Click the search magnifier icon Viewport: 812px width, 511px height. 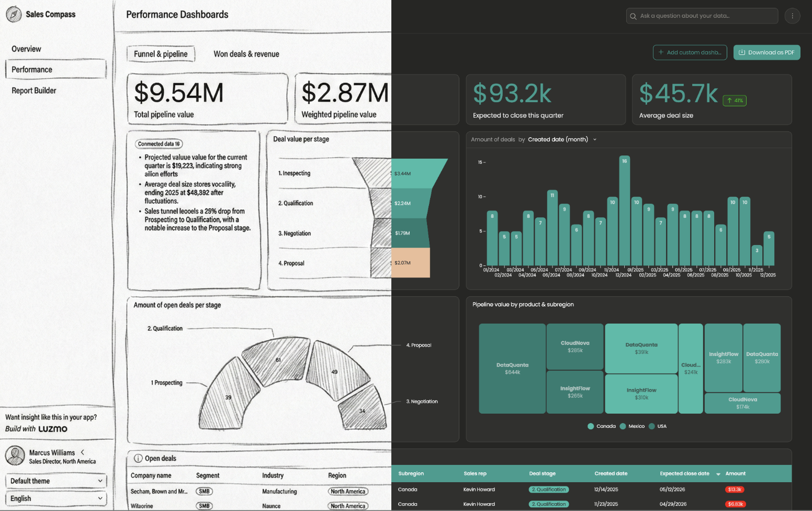pos(633,16)
